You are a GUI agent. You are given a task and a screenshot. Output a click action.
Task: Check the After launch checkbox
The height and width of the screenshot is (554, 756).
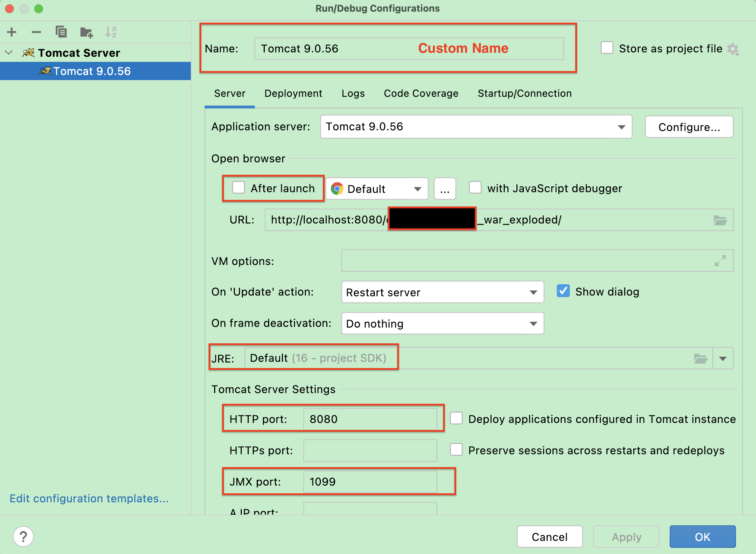point(239,188)
